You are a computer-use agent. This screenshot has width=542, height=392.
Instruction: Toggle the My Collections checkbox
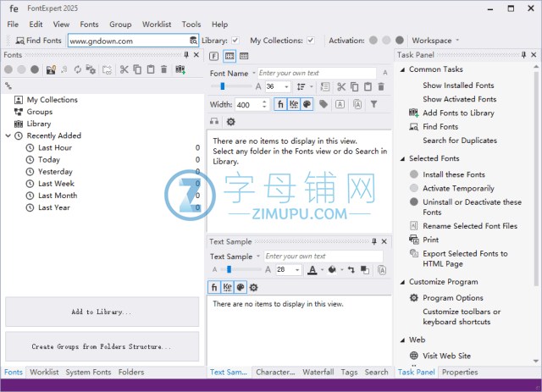[311, 41]
